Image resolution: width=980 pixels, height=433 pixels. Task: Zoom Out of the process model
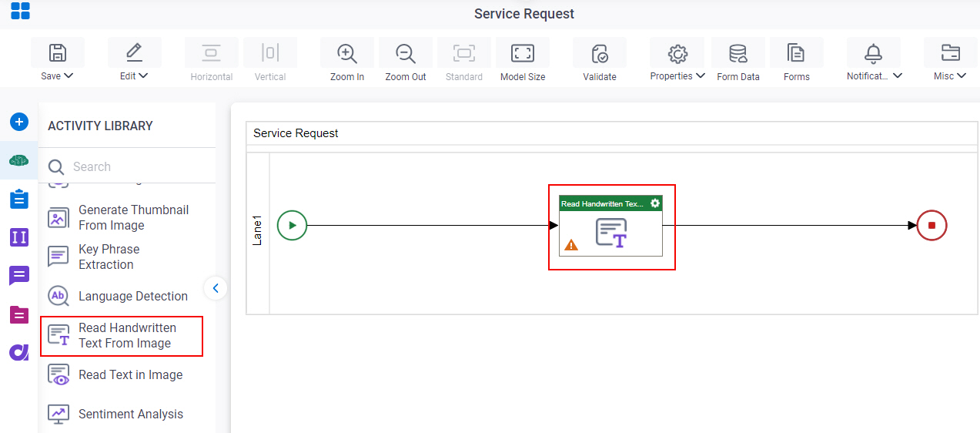pyautogui.click(x=406, y=53)
